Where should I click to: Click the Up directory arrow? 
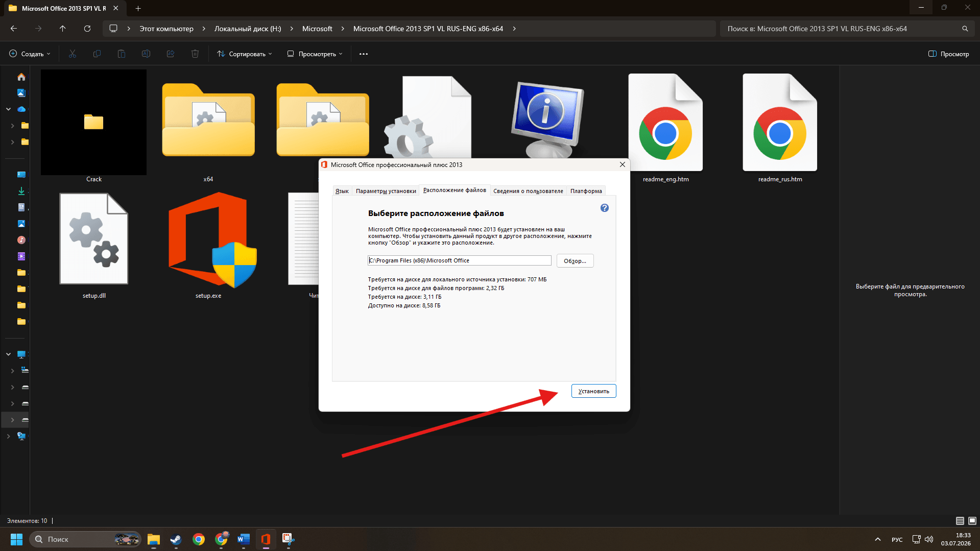pos(62,29)
